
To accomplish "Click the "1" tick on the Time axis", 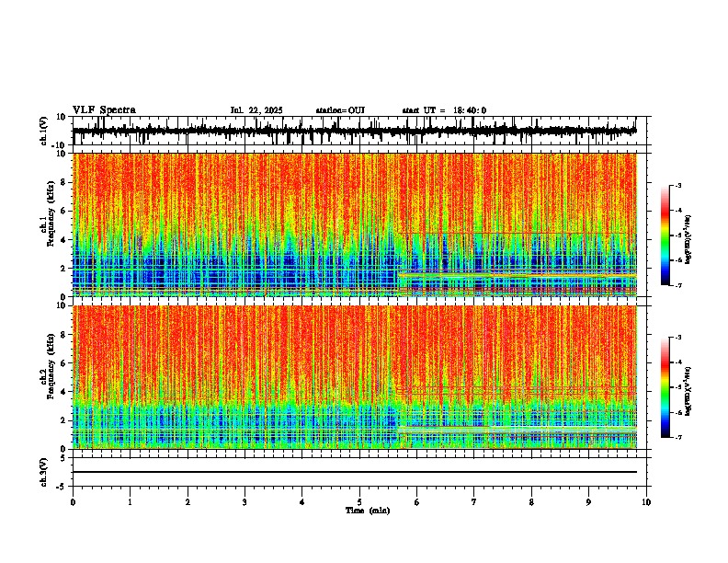I will click(x=130, y=502).
